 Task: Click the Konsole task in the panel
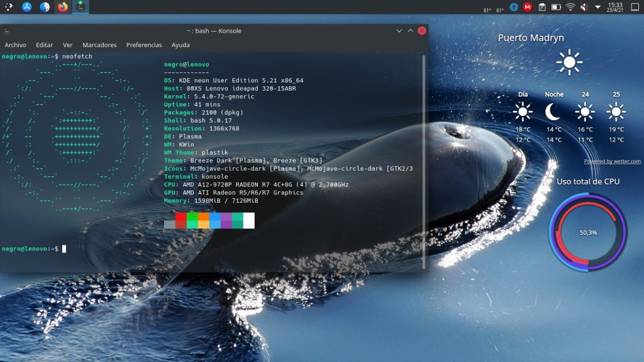[x=80, y=7]
